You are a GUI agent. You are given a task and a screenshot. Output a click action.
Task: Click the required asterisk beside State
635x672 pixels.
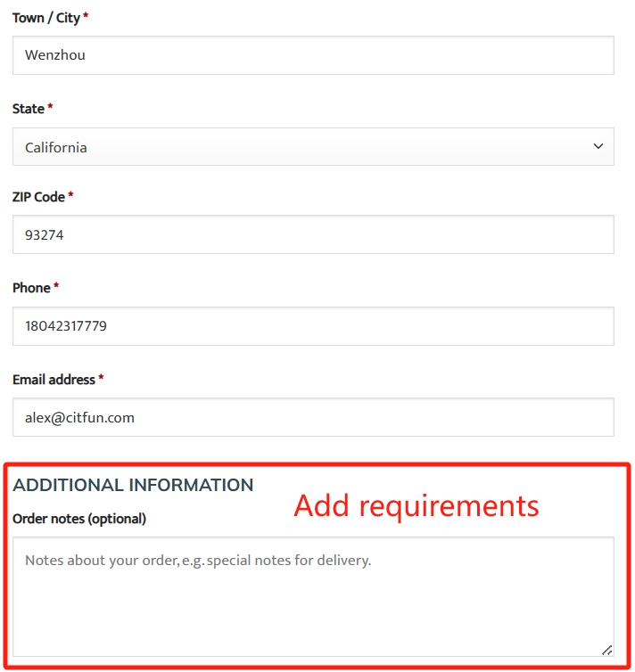point(50,109)
